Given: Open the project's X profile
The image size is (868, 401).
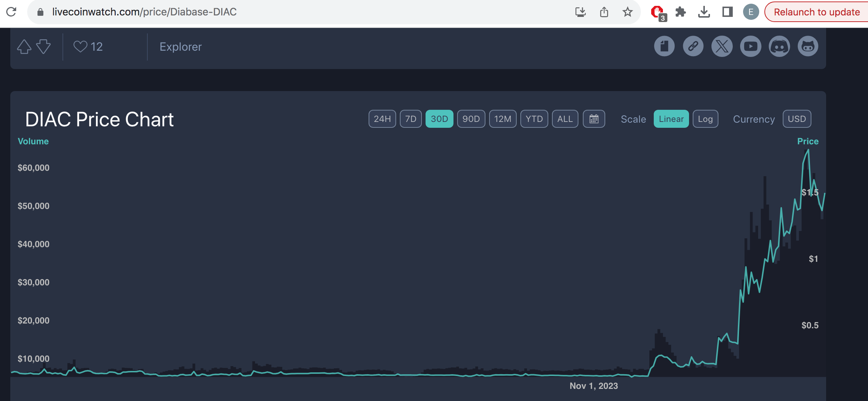Looking at the screenshot, I should 722,46.
